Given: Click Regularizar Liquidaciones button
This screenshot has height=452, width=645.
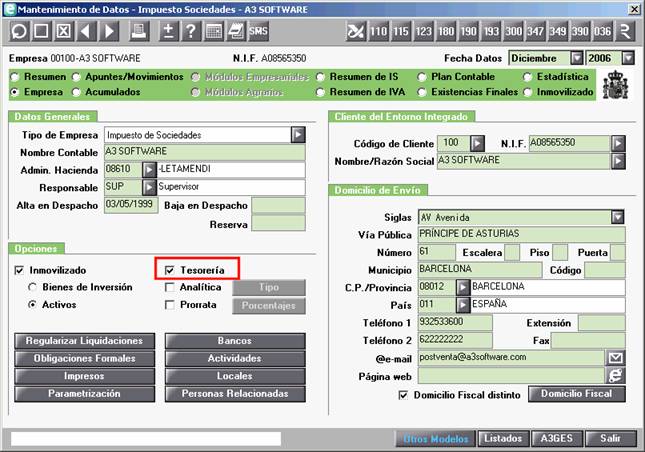Looking at the screenshot, I should (84, 341).
